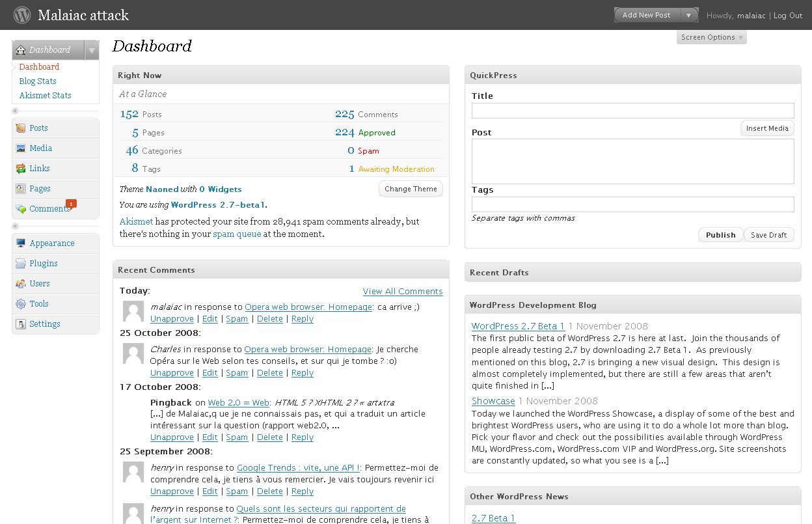This screenshot has height=524, width=812.
Task: Collapse menu using arrow between Akismet Stats and Posts
Action: coord(16,111)
